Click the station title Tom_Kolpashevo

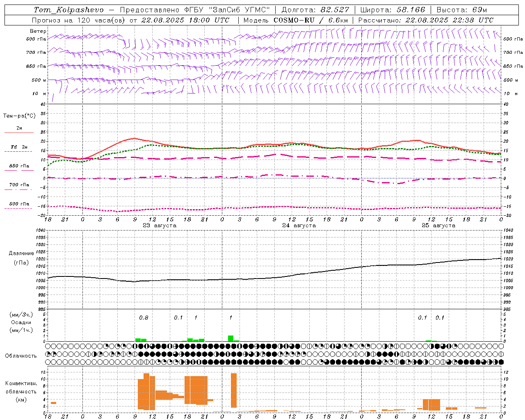(x=68, y=10)
